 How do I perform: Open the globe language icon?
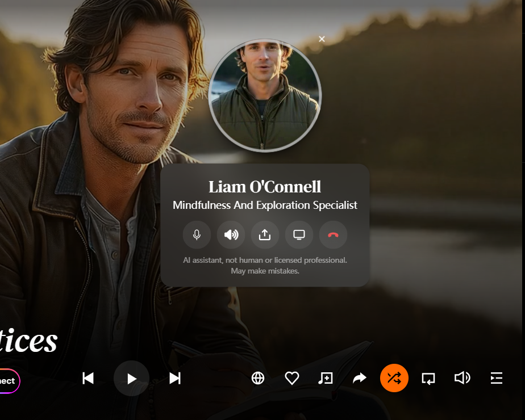pos(258,378)
